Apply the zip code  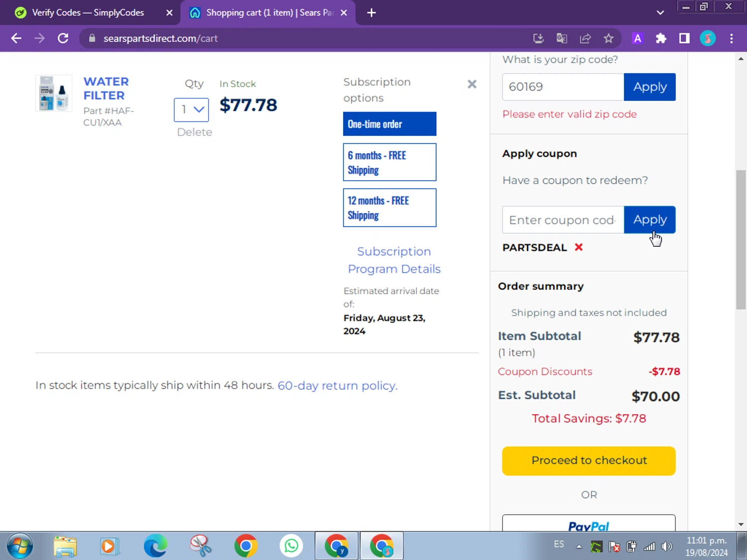coord(649,87)
